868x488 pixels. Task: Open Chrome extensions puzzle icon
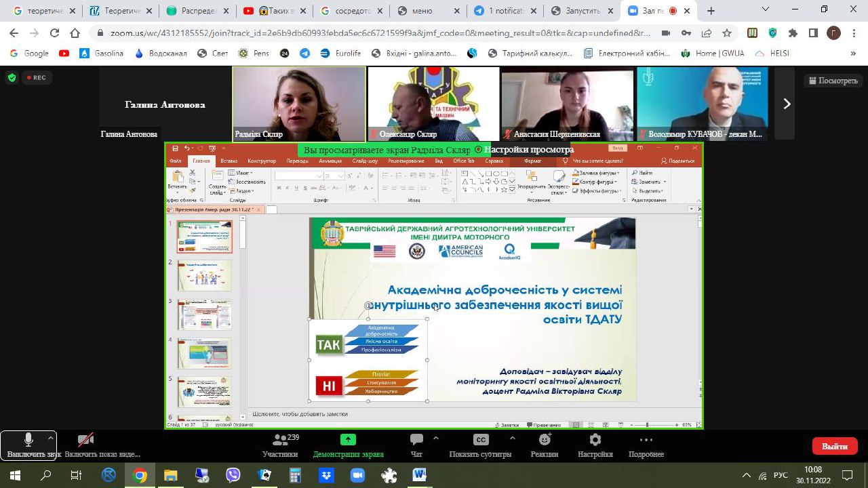793,33
